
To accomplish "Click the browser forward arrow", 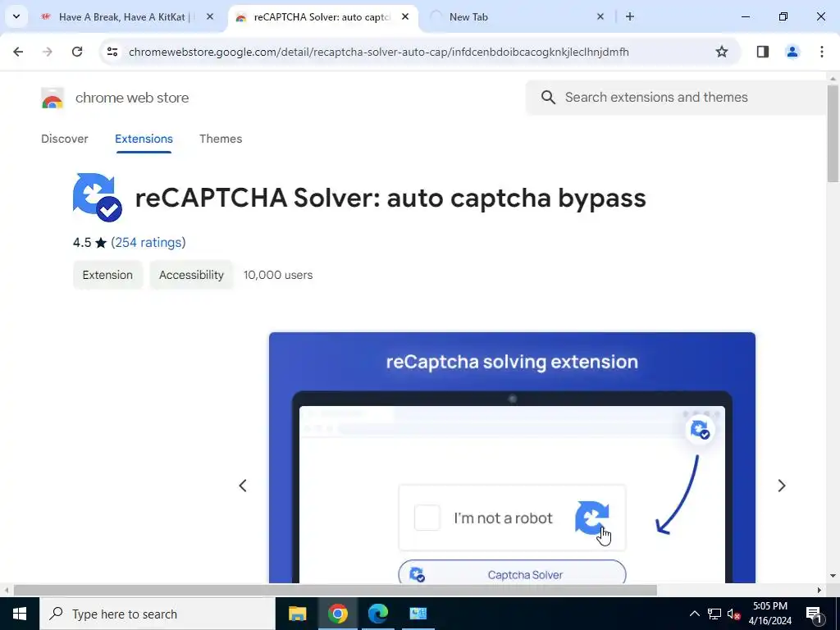I will click(x=48, y=52).
